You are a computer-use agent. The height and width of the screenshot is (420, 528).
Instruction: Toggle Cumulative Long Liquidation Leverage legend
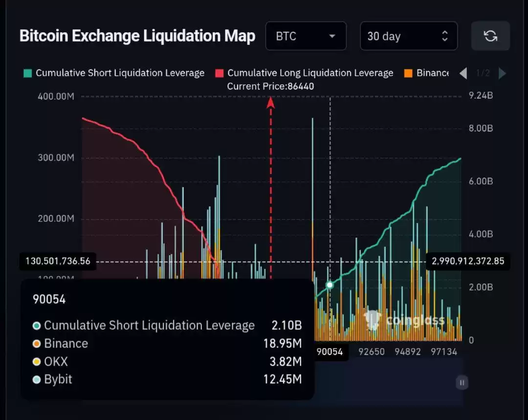point(304,73)
